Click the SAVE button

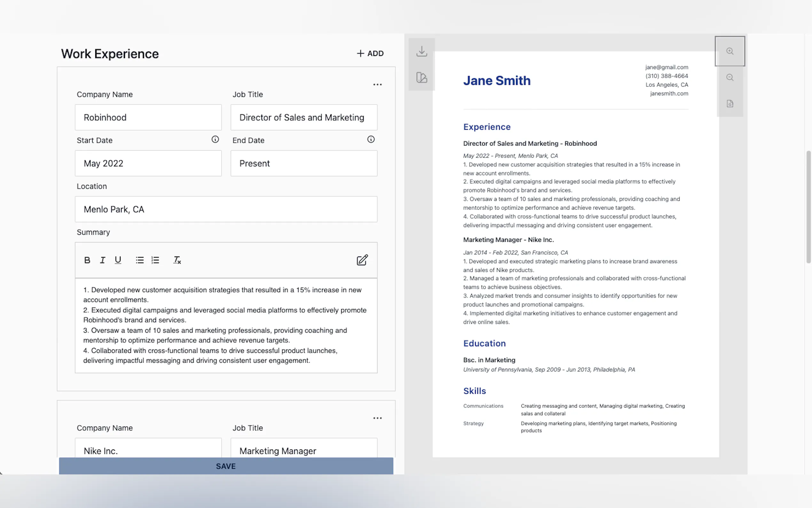click(226, 466)
